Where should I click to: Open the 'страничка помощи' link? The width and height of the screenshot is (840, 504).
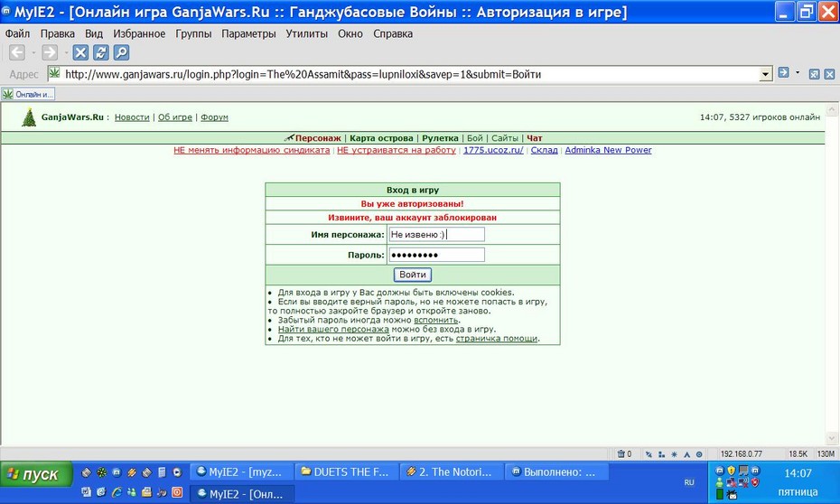click(497, 338)
